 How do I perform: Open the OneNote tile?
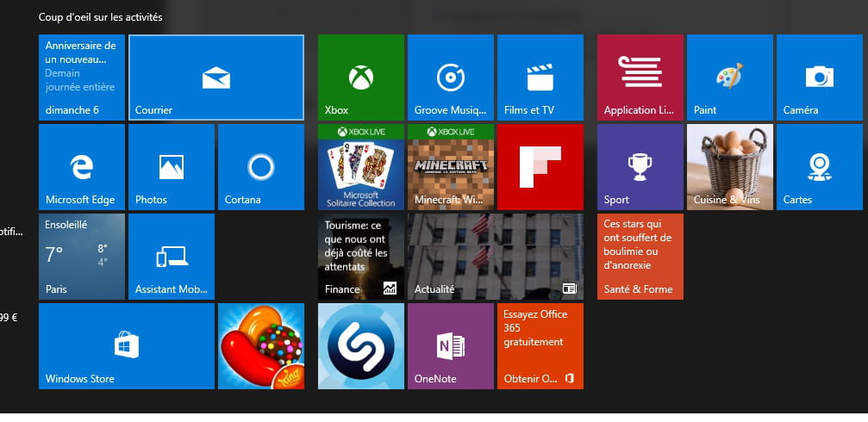pos(451,346)
